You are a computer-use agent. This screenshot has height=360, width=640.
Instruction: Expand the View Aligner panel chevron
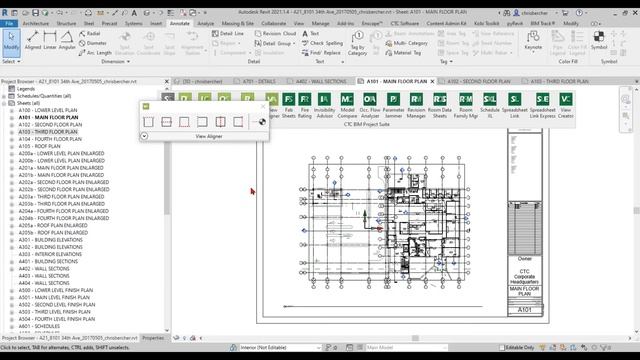[x=144, y=136]
